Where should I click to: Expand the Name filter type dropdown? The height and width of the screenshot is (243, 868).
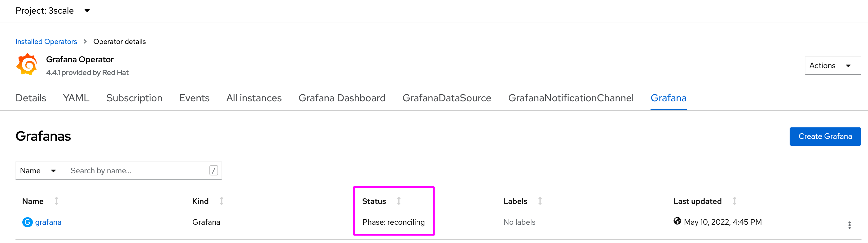point(38,170)
